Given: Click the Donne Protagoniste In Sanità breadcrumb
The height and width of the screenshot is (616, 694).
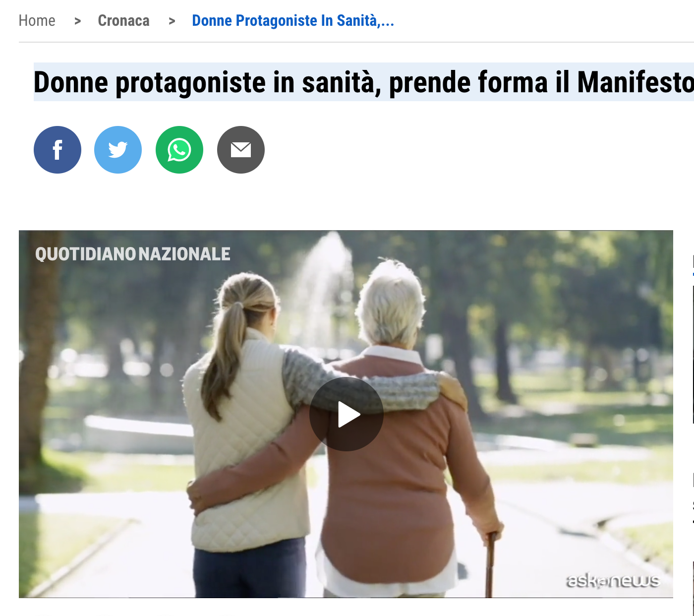Looking at the screenshot, I should (x=293, y=21).
